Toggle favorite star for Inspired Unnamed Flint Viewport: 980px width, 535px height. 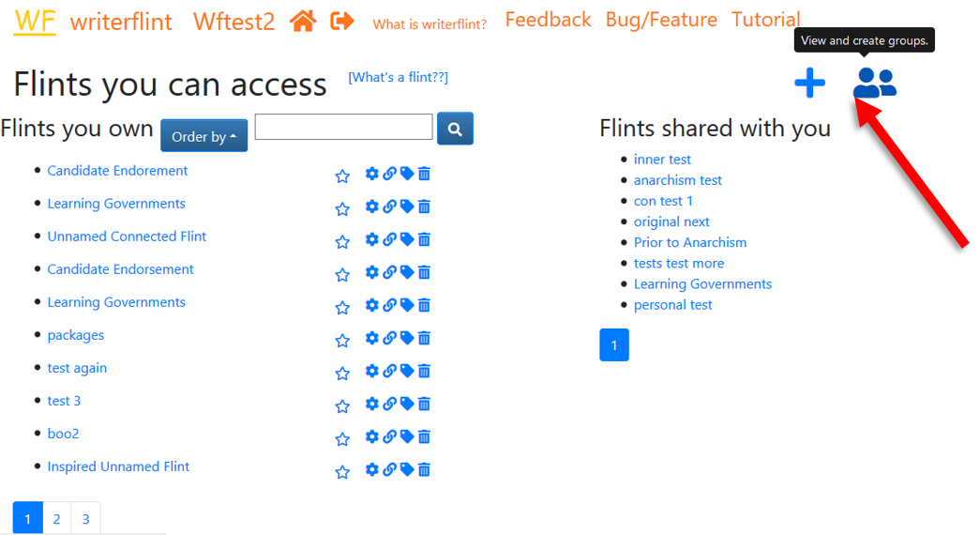click(x=342, y=471)
